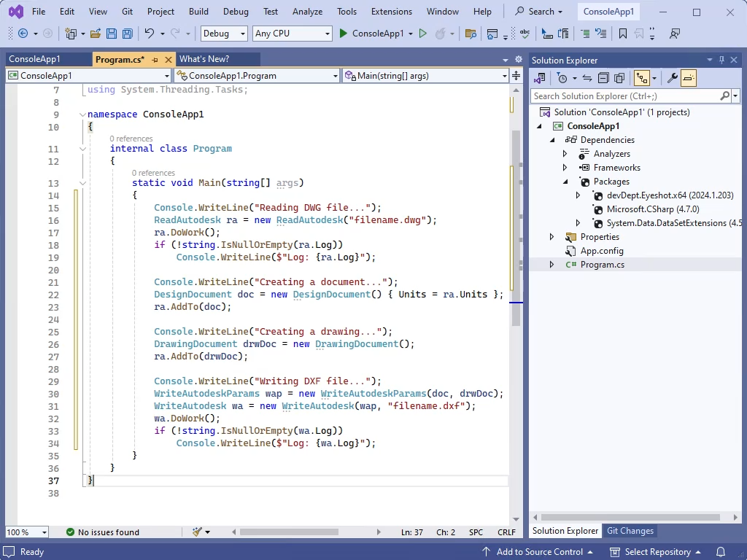Click the browser window home icon in toolbar
The height and width of the screenshot is (560, 747).
point(492,34)
